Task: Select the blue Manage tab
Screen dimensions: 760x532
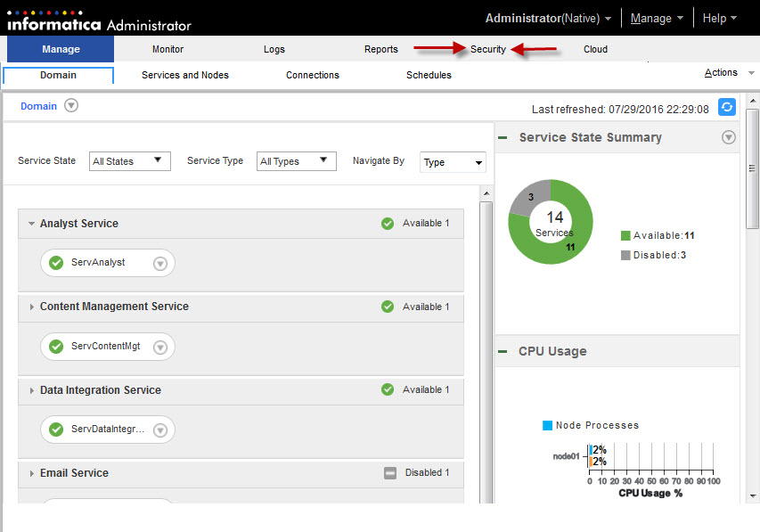Action: click(x=61, y=49)
